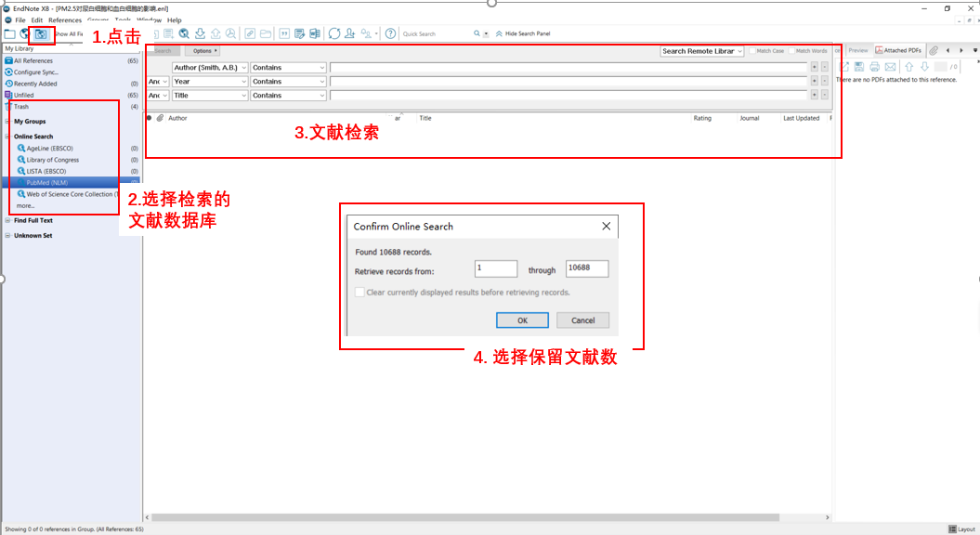
Task: Select Web of Science Core Collection
Action: [70, 194]
